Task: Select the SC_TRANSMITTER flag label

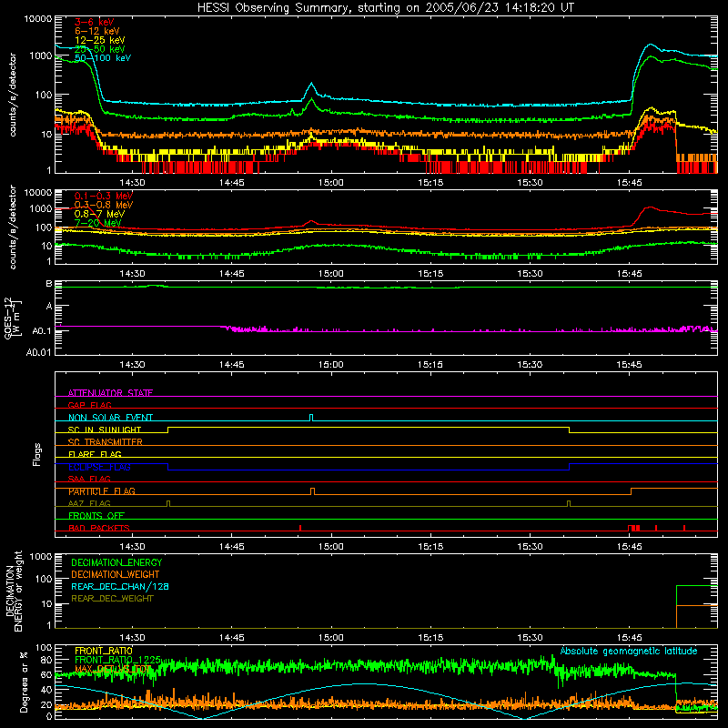Action: click(x=106, y=442)
